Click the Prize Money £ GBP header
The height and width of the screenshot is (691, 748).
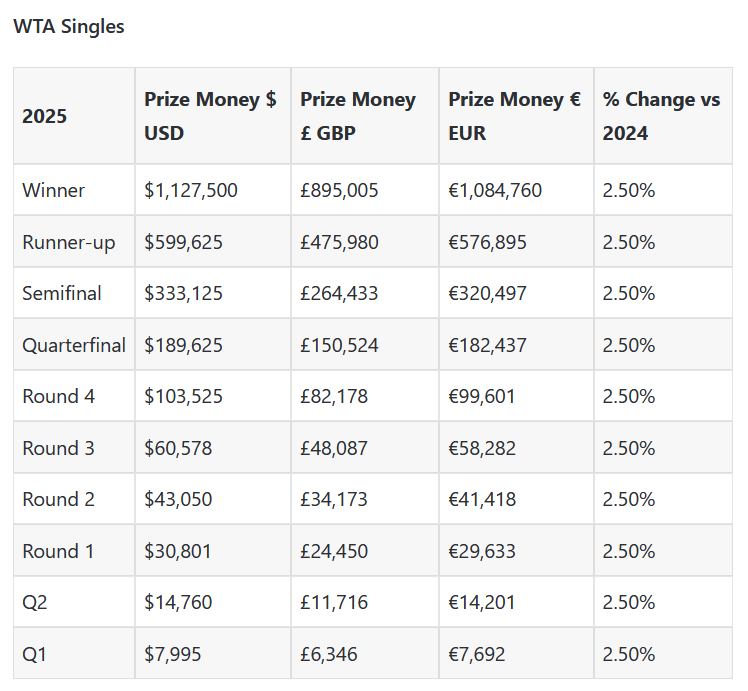coord(358,116)
